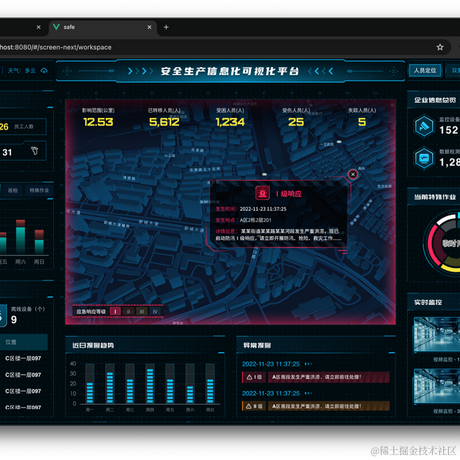Click the white segment of donut chart

tap(446, 220)
